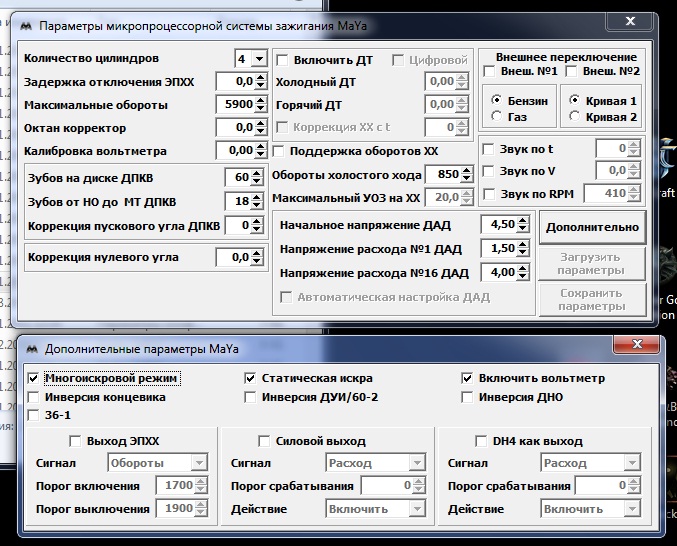677x546 pixels.
Task: Adjust Напряжение расхода №1 ДАД stepper
Action: (523, 249)
